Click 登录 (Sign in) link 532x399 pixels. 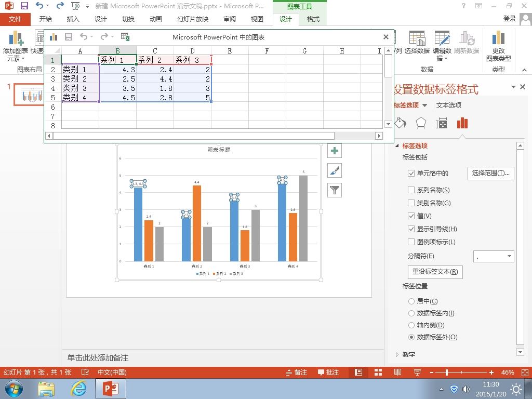click(510, 19)
